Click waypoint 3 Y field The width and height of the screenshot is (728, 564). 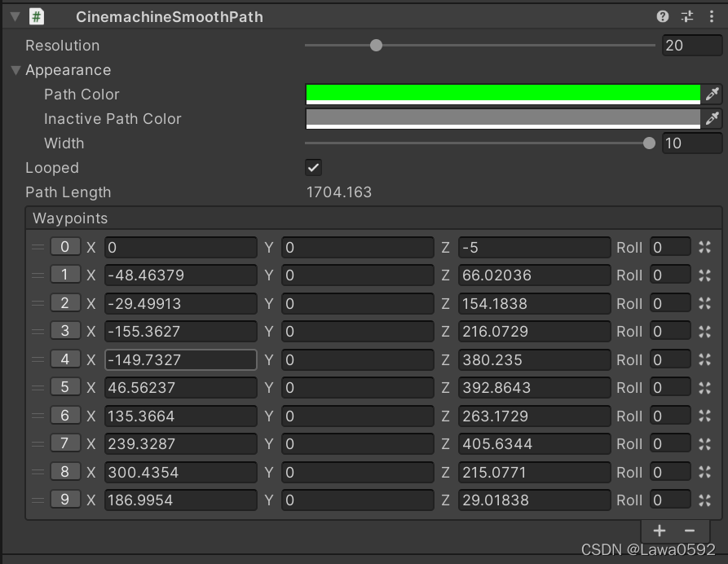pos(358,332)
